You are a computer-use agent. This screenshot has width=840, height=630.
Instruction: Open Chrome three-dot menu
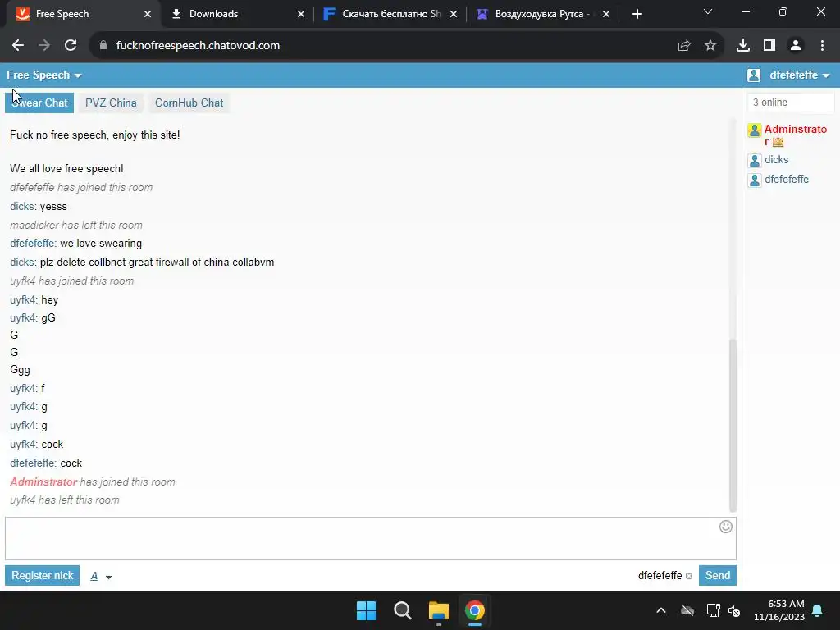822,46
